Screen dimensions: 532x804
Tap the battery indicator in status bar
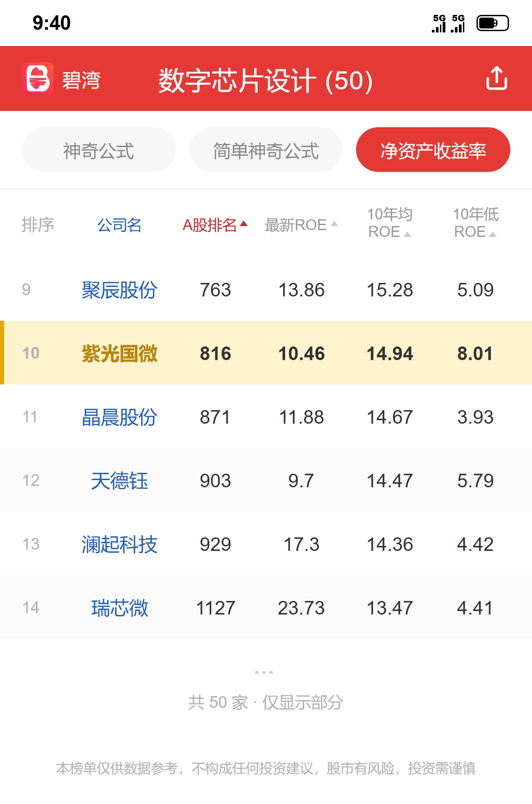pos(493,23)
